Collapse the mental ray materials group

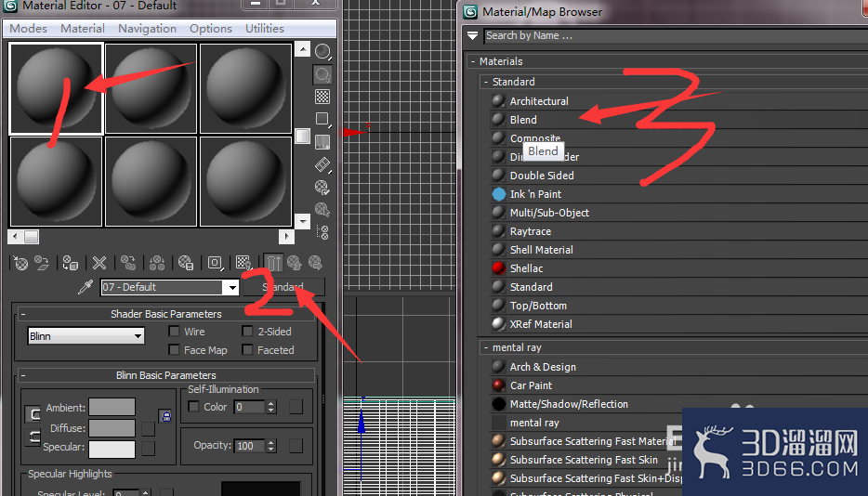pyautogui.click(x=486, y=347)
